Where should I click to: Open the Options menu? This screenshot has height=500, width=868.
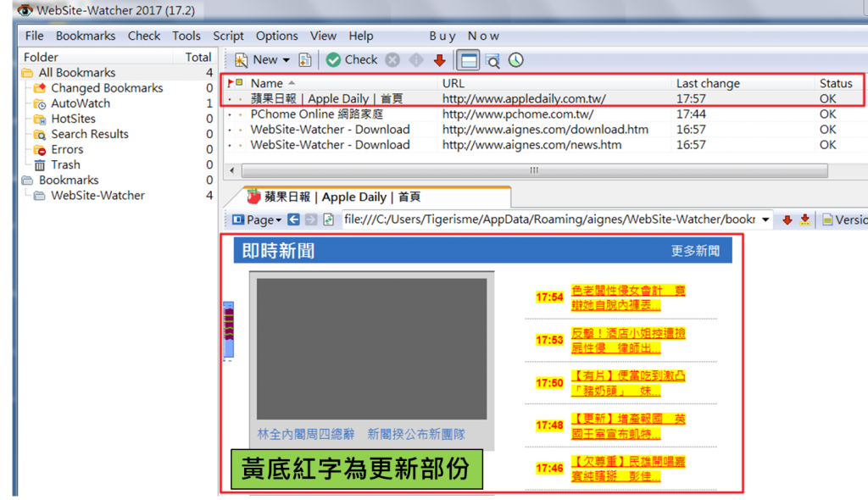[277, 36]
